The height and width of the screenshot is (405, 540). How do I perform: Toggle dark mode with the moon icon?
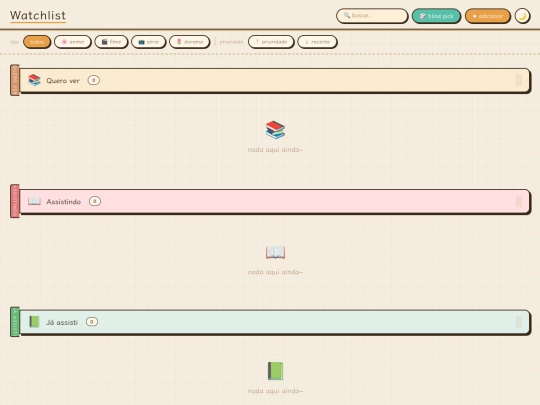point(522,16)
